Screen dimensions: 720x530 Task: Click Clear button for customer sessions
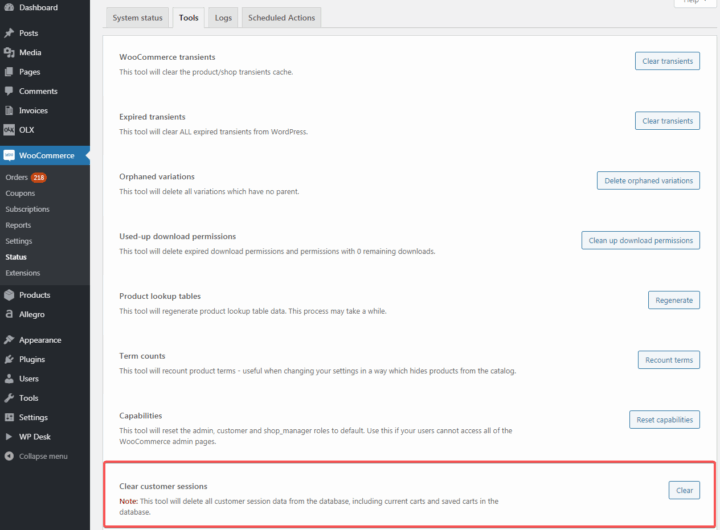click(684, 490)
